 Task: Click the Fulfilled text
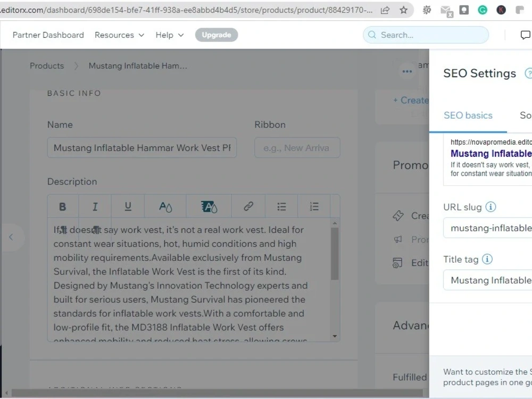(x=410, y=377)
